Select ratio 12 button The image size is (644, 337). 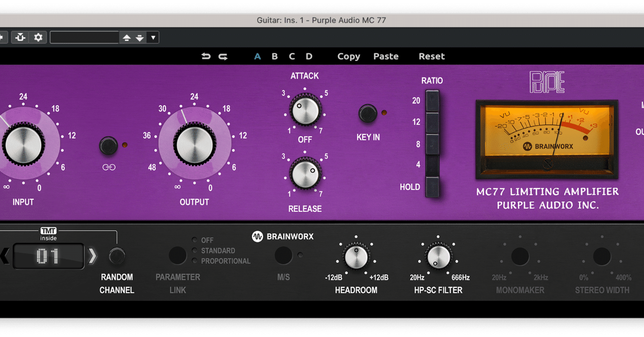[x=432, y=123]
